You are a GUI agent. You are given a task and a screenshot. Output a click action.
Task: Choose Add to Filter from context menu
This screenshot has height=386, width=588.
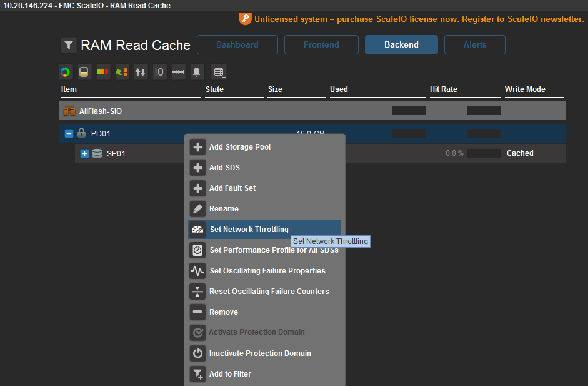click(265, 374)
